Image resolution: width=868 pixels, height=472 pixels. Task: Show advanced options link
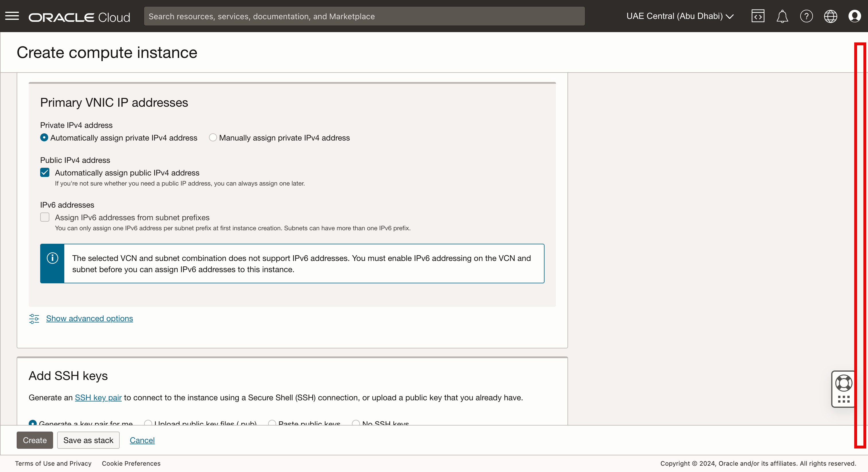[x=89, y=319]
